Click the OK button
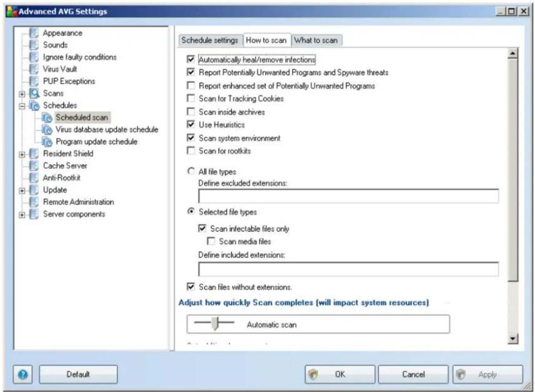535x392 pixels. (340, 374)
